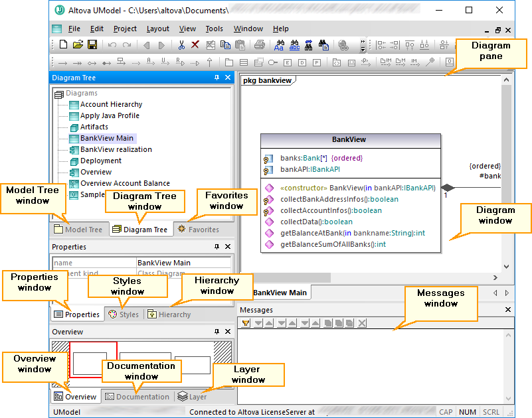
Task: Click the Print toolbar icon
Action: tap(260, 45)
